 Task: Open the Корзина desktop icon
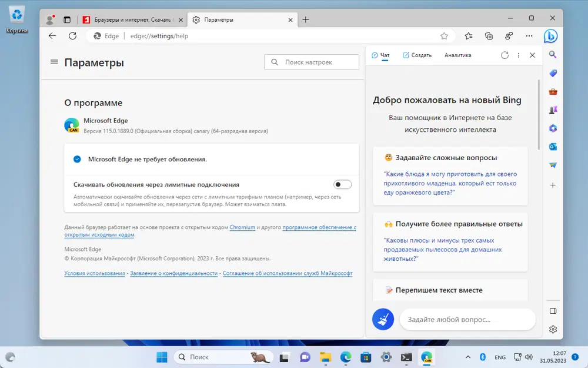point(17,19)
